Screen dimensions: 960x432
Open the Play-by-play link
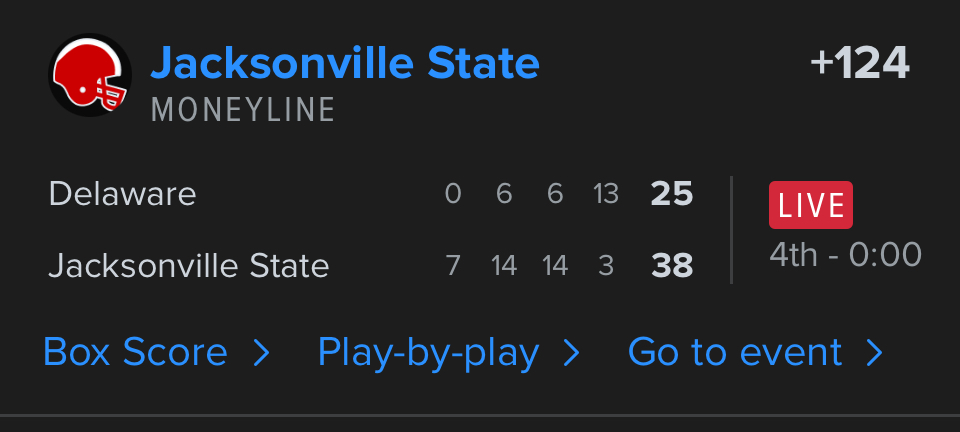pos(428,352)
